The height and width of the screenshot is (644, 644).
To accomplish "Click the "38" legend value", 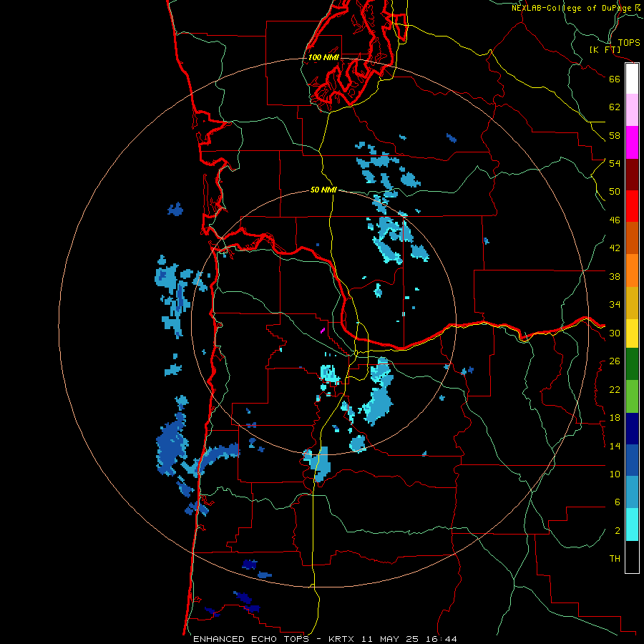I will click(615, 276).
